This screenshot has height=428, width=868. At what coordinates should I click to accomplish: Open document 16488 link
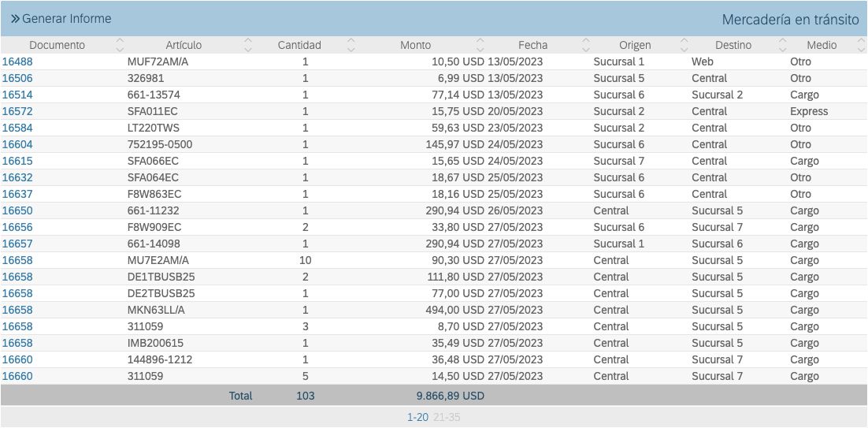pyautogui.click(x=17, y=61)
